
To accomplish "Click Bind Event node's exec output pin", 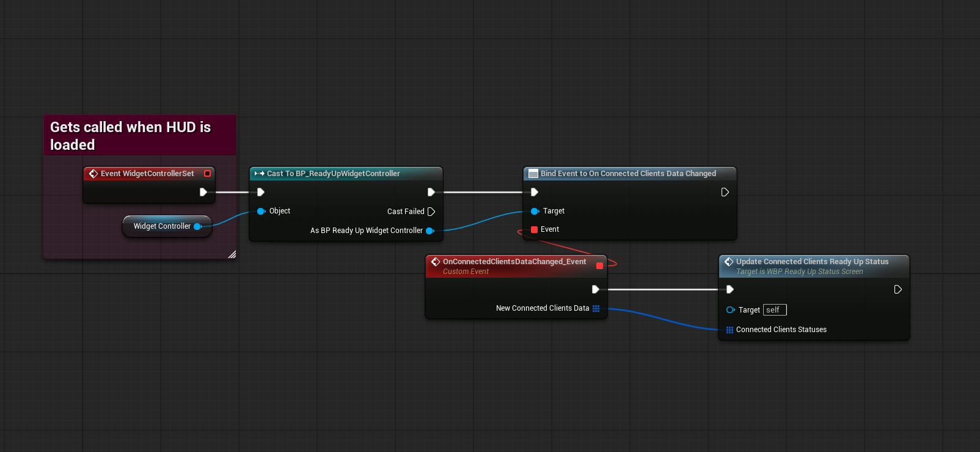I will 725,192.
